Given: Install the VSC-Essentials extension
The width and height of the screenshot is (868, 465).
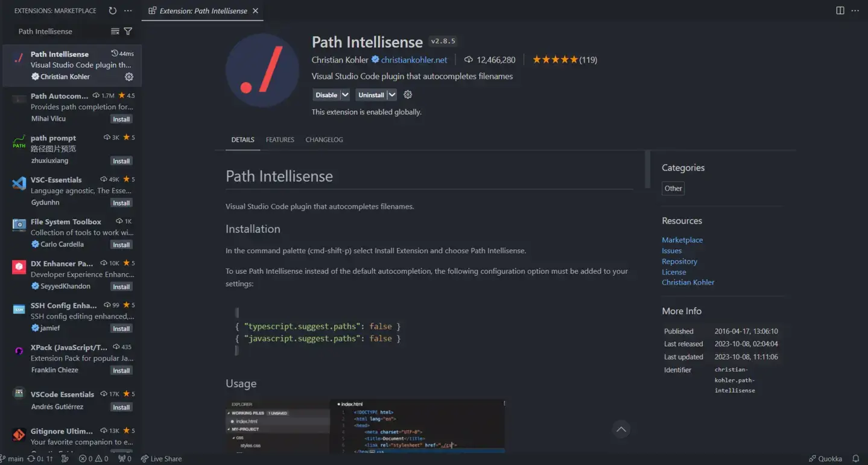Looking at the screenshot, I should coord(121,203).
